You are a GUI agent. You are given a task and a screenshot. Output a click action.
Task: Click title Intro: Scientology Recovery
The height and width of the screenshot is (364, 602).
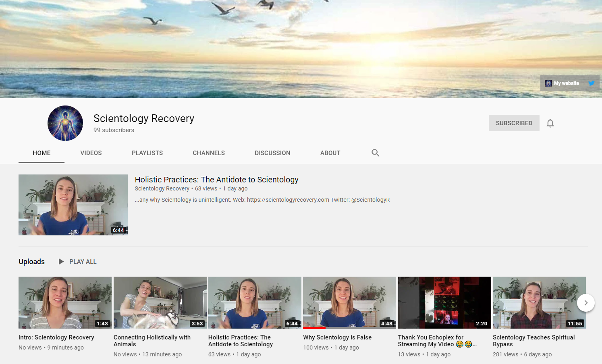[56, 337]
